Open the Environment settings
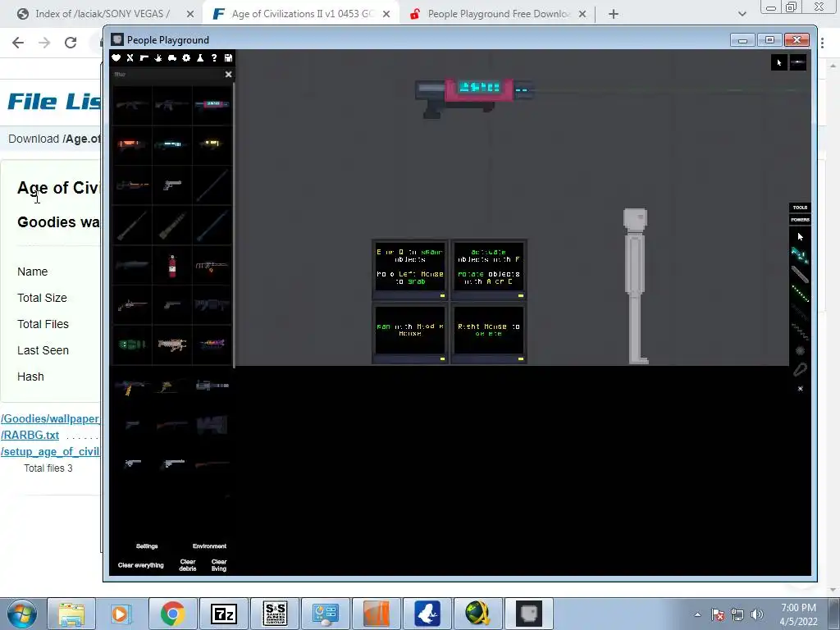This screenshot has height=630, width=840. (x=209, y=546)
